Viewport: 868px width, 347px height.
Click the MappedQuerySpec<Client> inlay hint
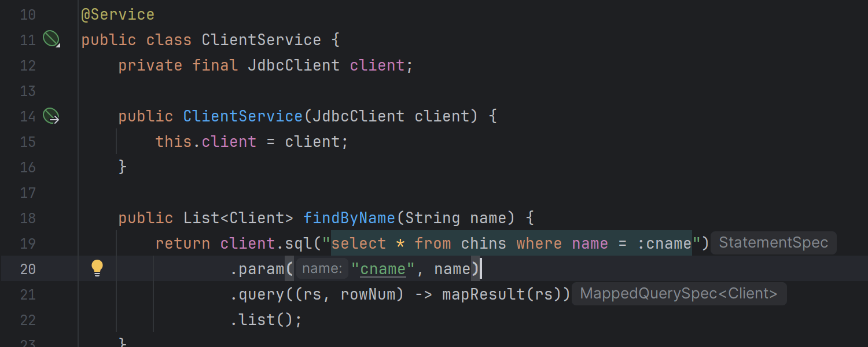tap(678, 293)
